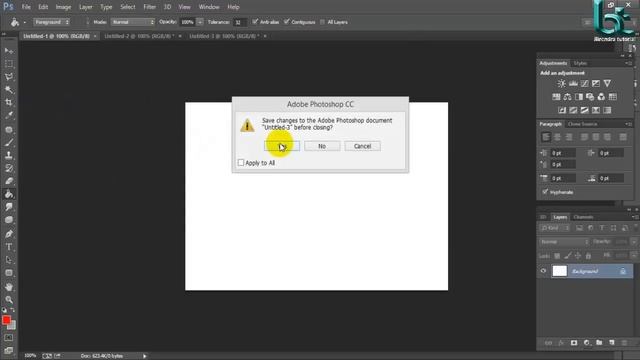Add a Levels adjustment
The height and width of the screenshot is (360, 640).
pyautogui.click(x=573, y=83)
